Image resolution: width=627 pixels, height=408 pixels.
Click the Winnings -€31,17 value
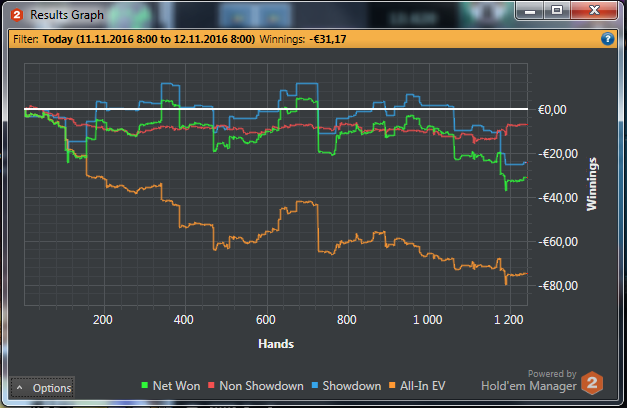(327, 39)
